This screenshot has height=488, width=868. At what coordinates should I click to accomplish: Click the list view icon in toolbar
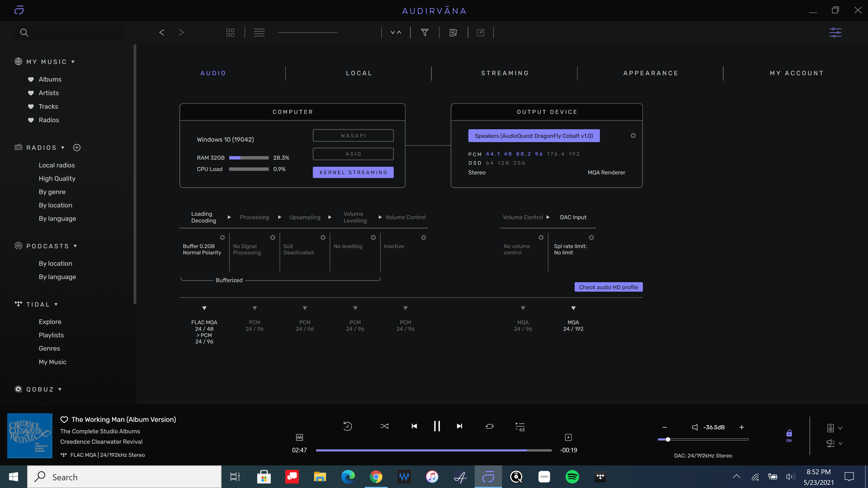point(259,32)
